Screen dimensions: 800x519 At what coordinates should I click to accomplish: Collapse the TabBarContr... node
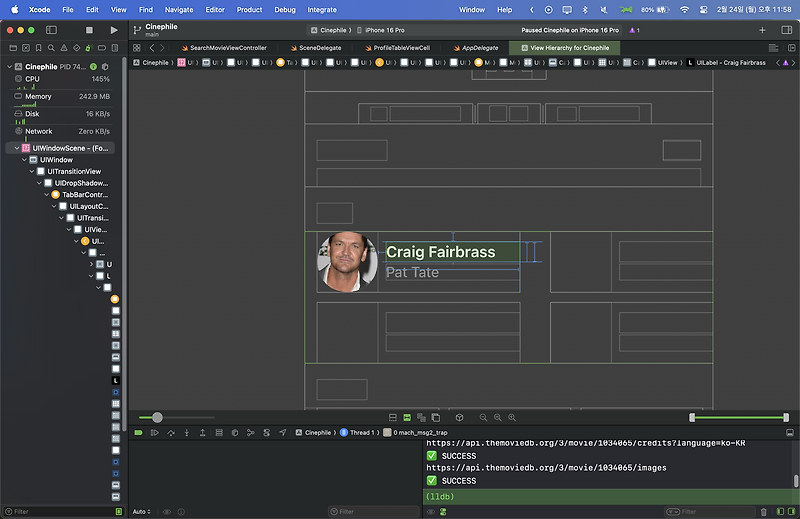tap(46, 195)
